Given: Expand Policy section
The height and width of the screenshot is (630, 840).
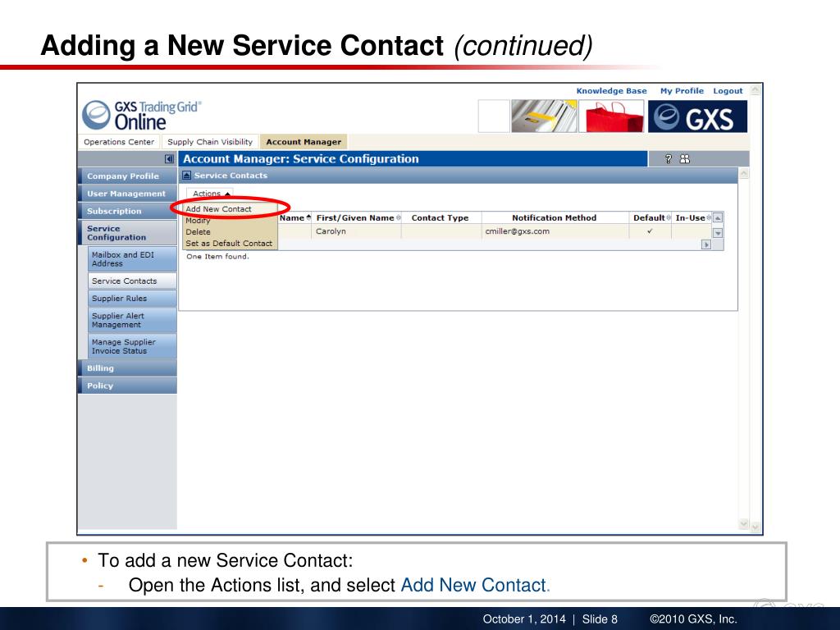Looking at the screenshot, I should [127, 386].
